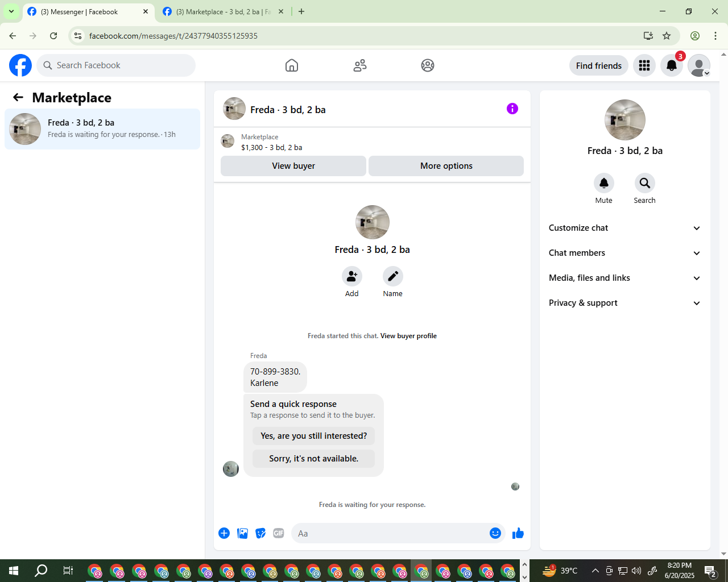
Task: Go back in browser history
Action: point(13,36)
